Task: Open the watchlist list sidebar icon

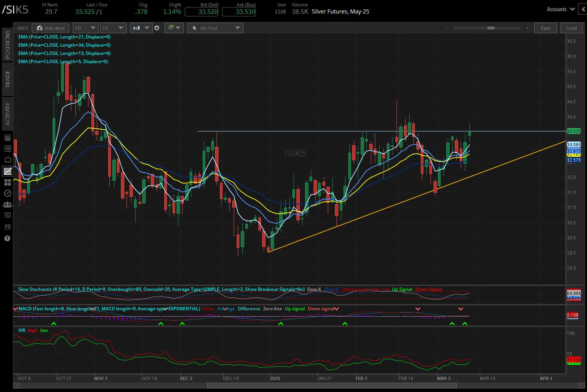Action: click(7, 149)
